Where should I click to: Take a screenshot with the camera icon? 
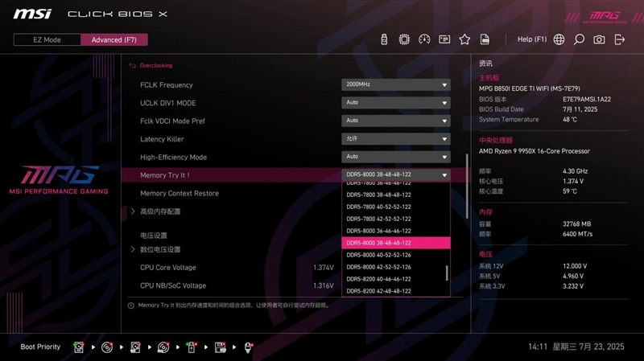coord(599,39)
